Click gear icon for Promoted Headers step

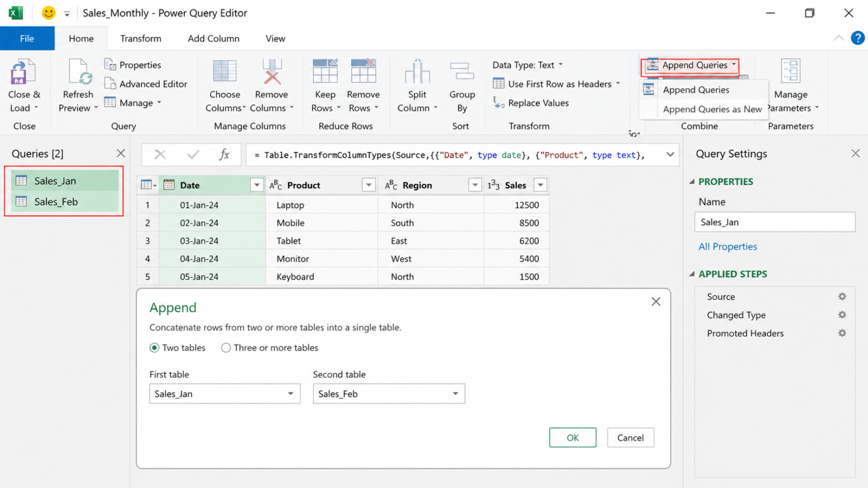(x=842, y=333)
